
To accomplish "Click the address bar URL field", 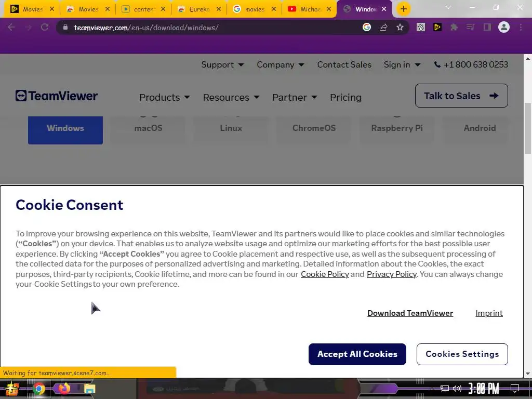I will (x=214, y=28).
